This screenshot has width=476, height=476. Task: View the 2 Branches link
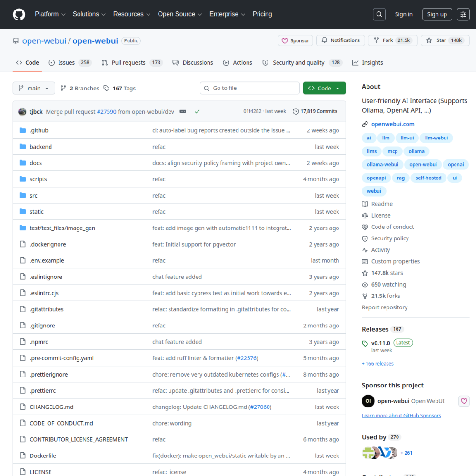click(x=80, y=89)
